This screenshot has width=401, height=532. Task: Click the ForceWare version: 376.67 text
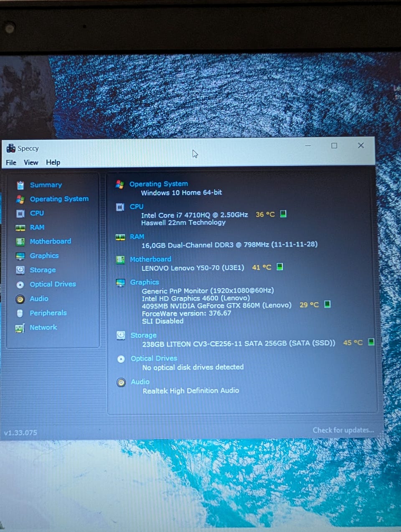tap(186, 313)
